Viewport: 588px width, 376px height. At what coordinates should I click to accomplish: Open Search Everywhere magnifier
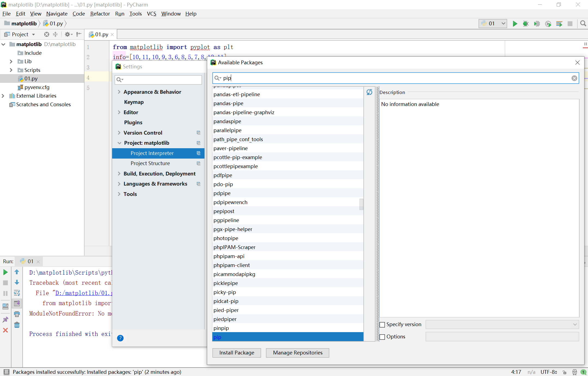(583, 24)
